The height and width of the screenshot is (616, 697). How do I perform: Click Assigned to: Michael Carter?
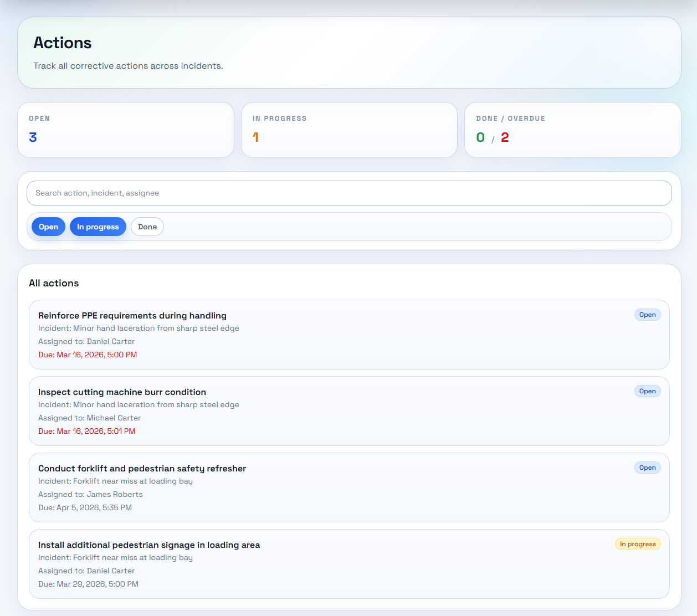coord(90,418)
